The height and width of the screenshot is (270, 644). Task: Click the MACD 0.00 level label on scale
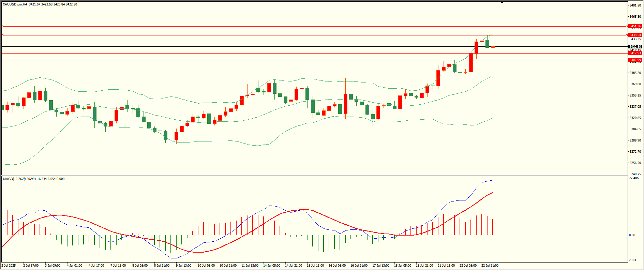click(x=632, y=235)
